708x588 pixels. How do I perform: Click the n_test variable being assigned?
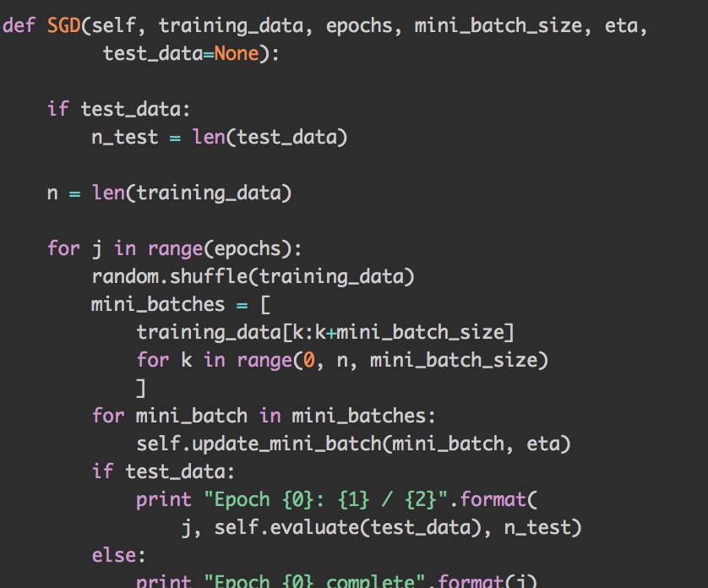click(124, 137)
